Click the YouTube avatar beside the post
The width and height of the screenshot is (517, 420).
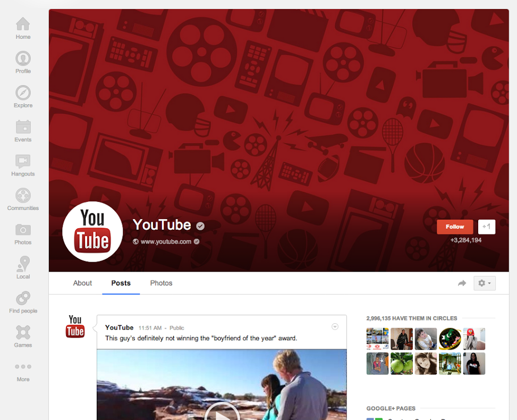click(75, 326)
